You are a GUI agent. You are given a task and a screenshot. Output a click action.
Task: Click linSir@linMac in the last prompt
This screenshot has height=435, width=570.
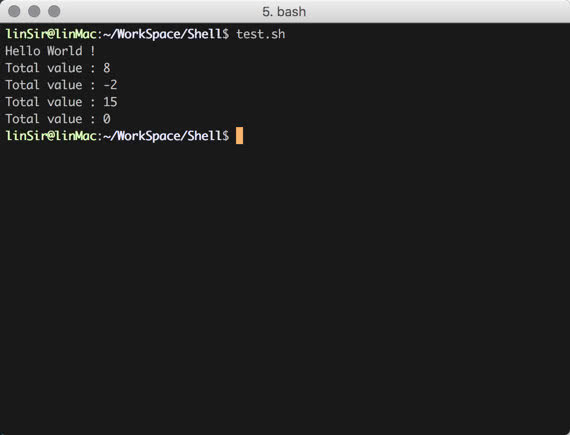[51, 136]
